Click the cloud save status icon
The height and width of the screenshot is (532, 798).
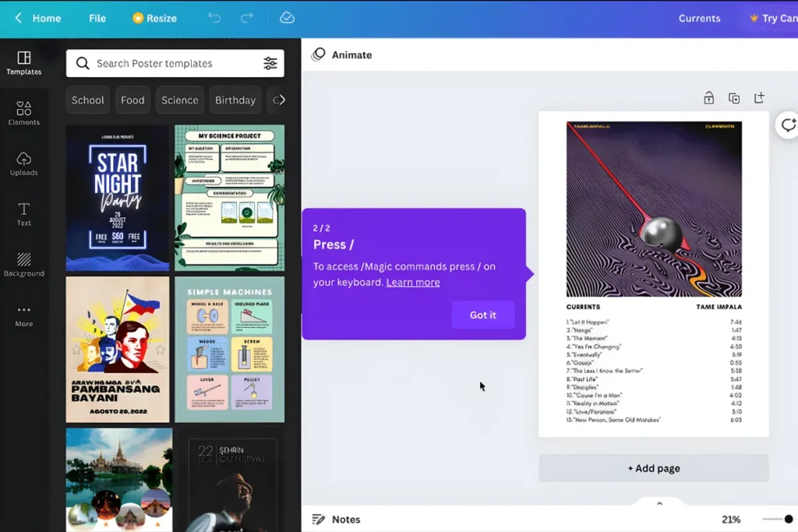pos(288,17)
